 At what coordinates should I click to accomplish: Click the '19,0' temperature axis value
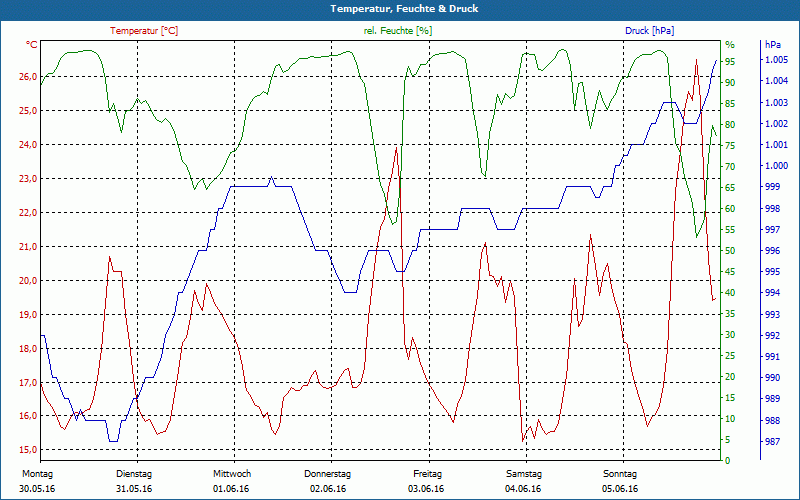(x=28, y=315)
